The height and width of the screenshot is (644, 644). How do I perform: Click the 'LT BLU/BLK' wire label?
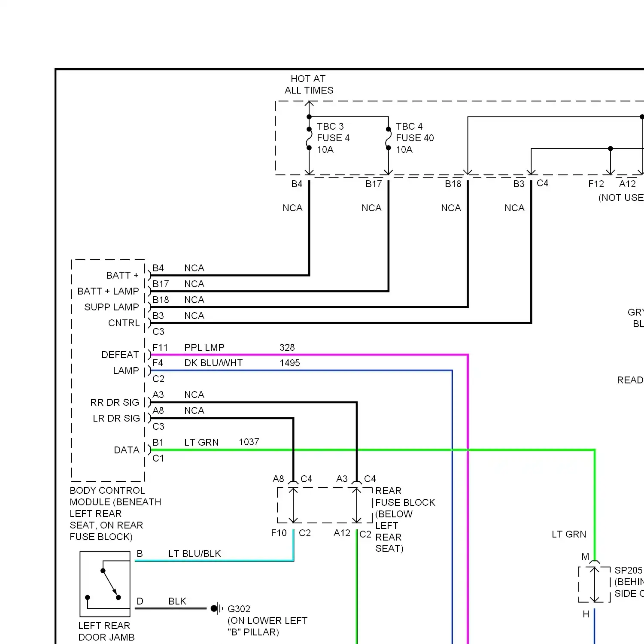coord(194,553)
